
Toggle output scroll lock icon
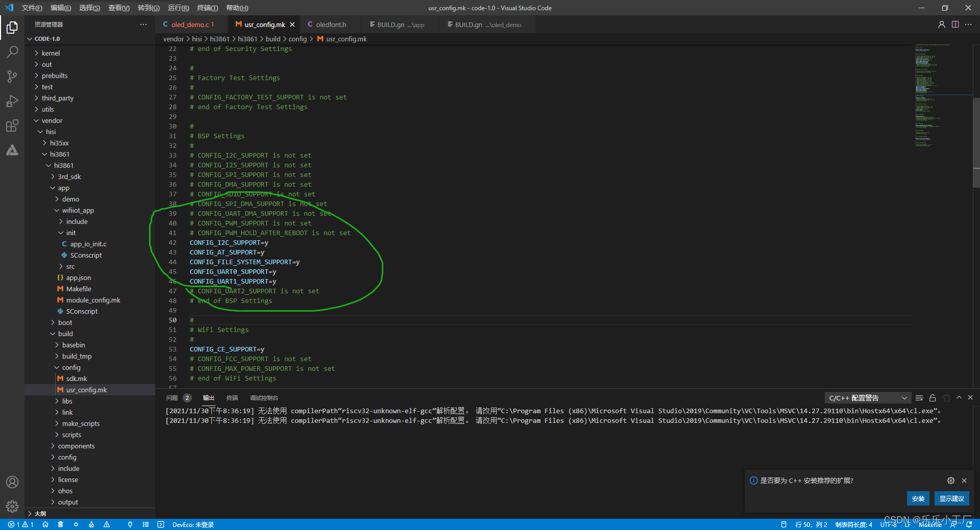933,398
